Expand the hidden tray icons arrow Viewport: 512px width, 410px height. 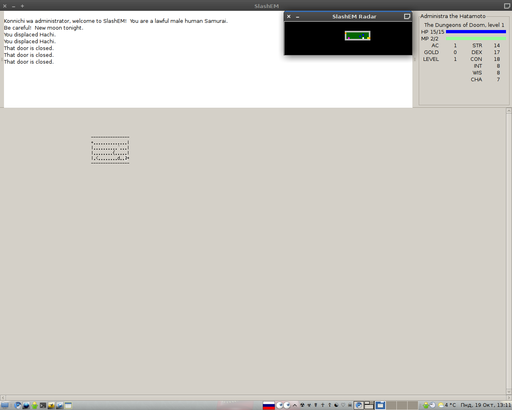pos(295,405)
